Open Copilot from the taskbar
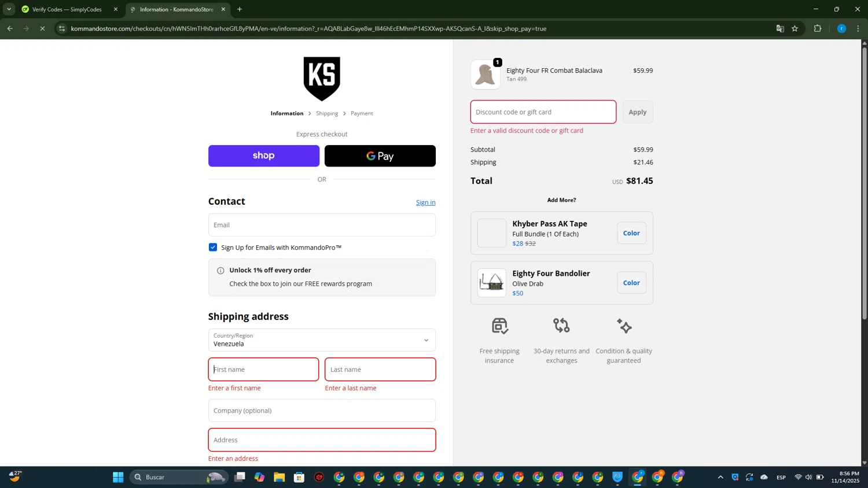The image size is (868, 488). (x=259, y=477)
